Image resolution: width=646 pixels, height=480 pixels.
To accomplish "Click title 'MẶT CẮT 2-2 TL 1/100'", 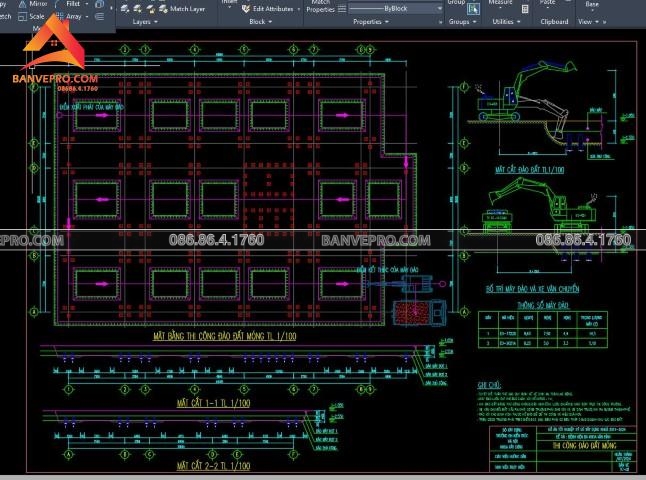I will [x=213, y=466].
